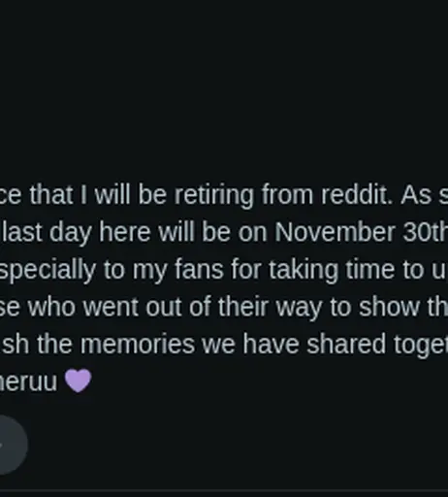Click the words 'last day' in the second line
448x497 pixels.
coord(47,233)
